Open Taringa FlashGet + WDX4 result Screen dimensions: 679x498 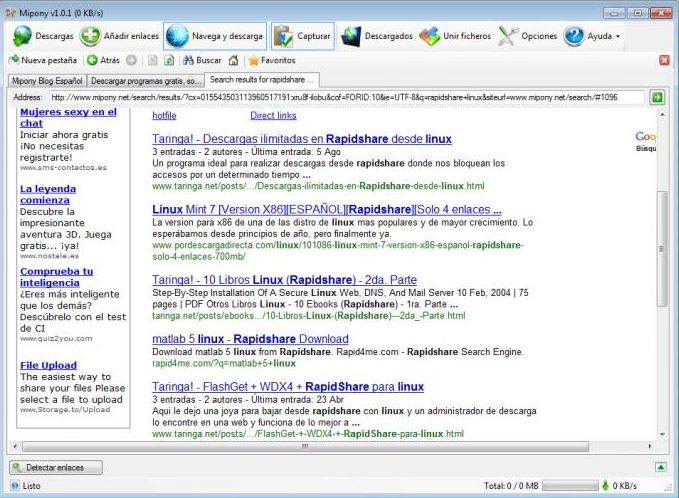pos(288,386)
